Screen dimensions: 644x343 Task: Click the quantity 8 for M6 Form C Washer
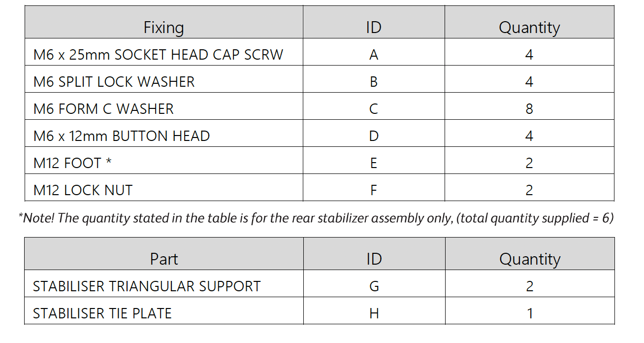(529, 109)
